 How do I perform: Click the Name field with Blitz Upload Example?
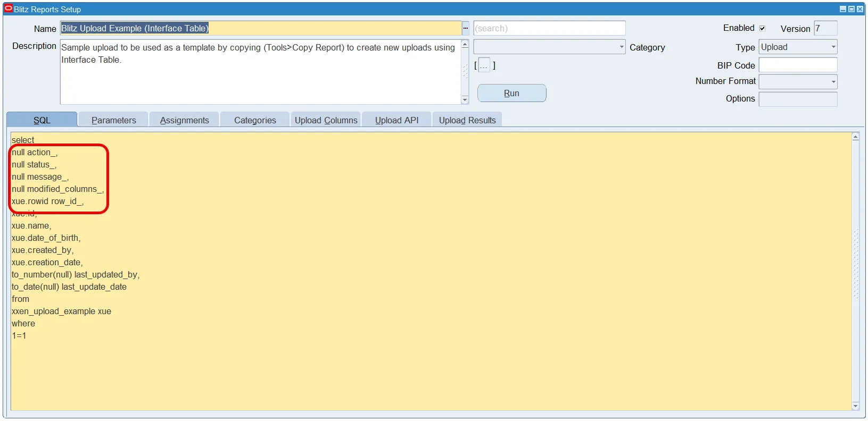[261, 28]
